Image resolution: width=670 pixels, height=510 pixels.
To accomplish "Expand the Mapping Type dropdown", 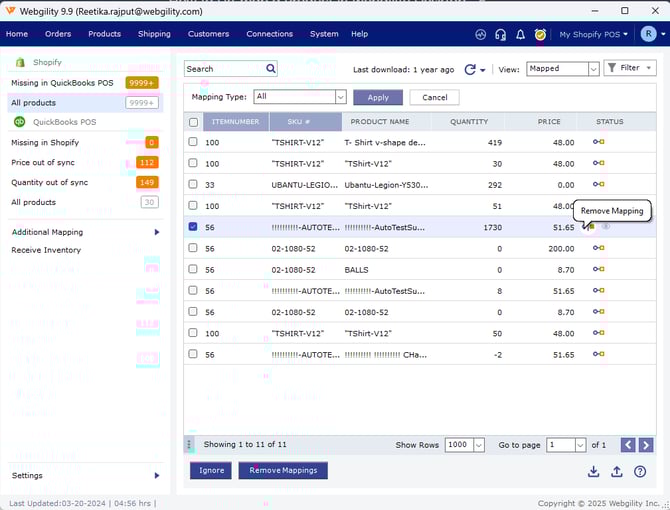I will (x=340, y=97).
